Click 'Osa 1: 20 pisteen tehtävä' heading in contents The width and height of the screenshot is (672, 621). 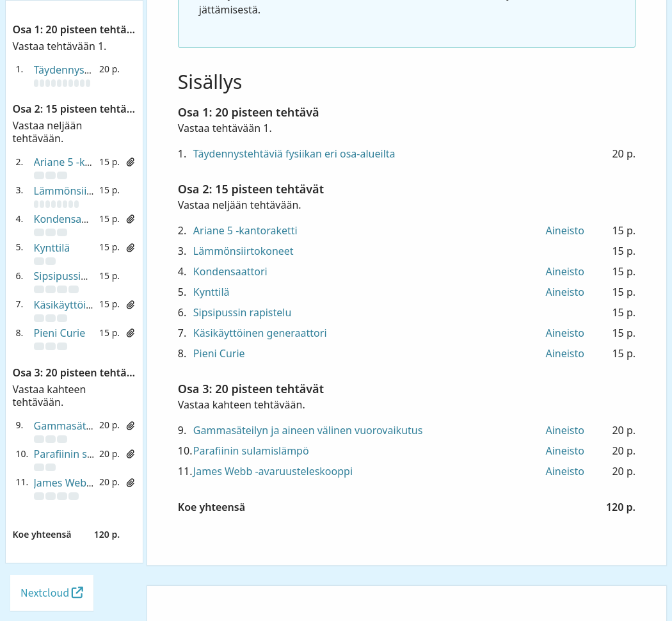(248, 112)
